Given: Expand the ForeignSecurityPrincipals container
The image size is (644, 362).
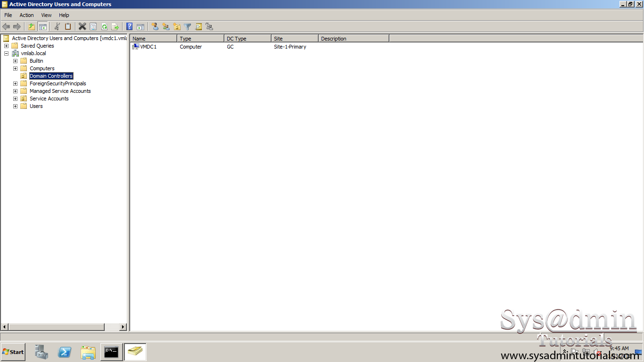Looking at the screenshot, I should [x=15, y=83].
